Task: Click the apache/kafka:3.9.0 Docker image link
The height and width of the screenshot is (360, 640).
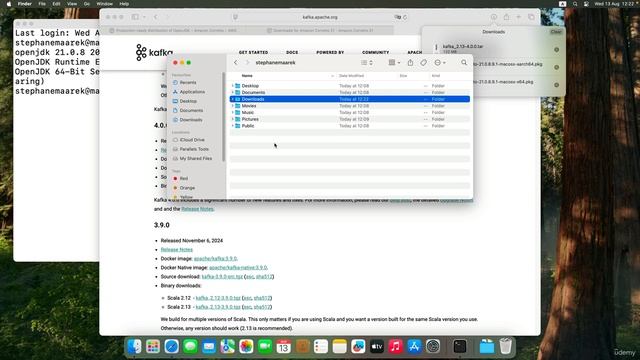Action: click(x=215, y=258)
